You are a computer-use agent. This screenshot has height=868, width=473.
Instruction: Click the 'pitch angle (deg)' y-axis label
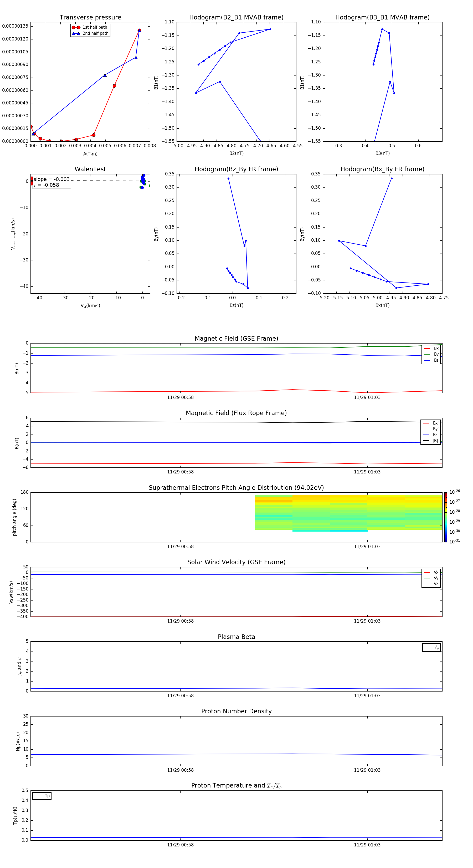click(14, 517)
